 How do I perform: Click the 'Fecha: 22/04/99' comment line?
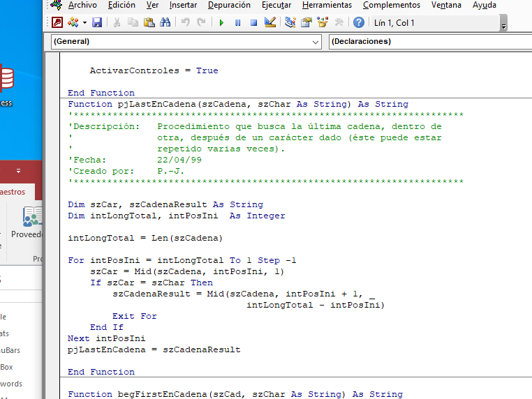(135, 160)
